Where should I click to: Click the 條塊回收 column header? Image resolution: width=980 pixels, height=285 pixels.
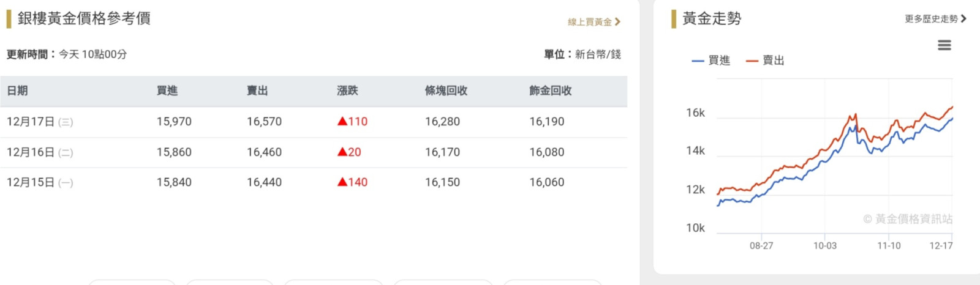click(446, 91)
